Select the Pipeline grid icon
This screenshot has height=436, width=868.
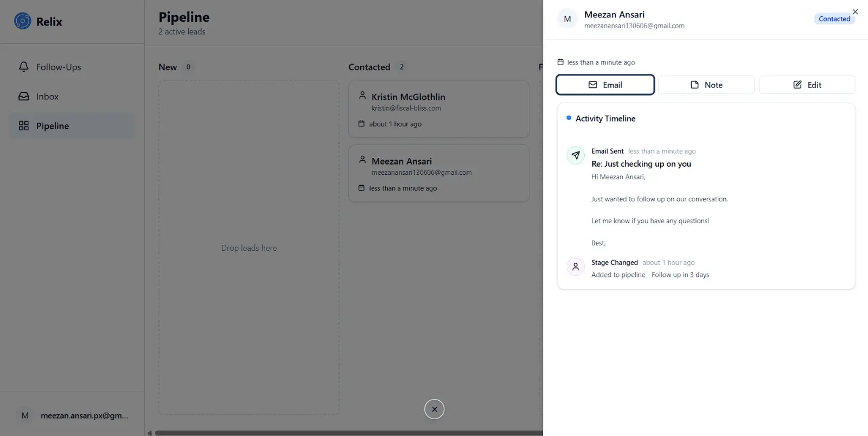click(x=24, y=125)
